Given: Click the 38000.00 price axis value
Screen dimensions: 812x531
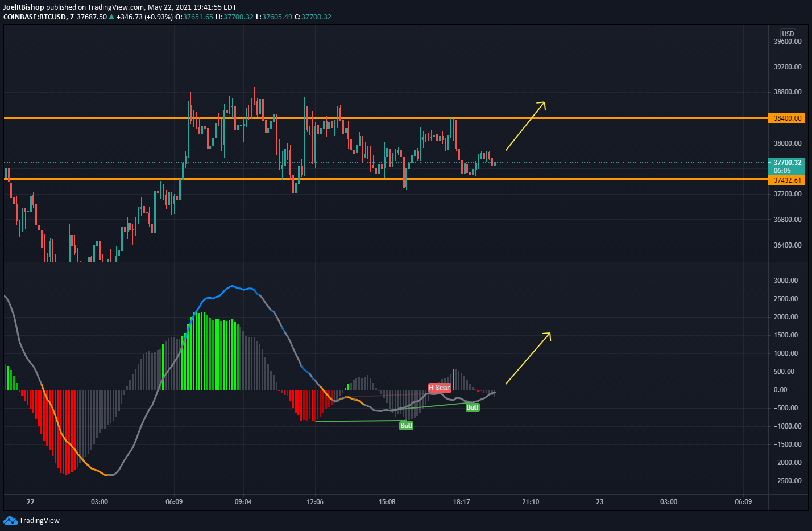Looking at the screenshot, I should click(788, 143).
